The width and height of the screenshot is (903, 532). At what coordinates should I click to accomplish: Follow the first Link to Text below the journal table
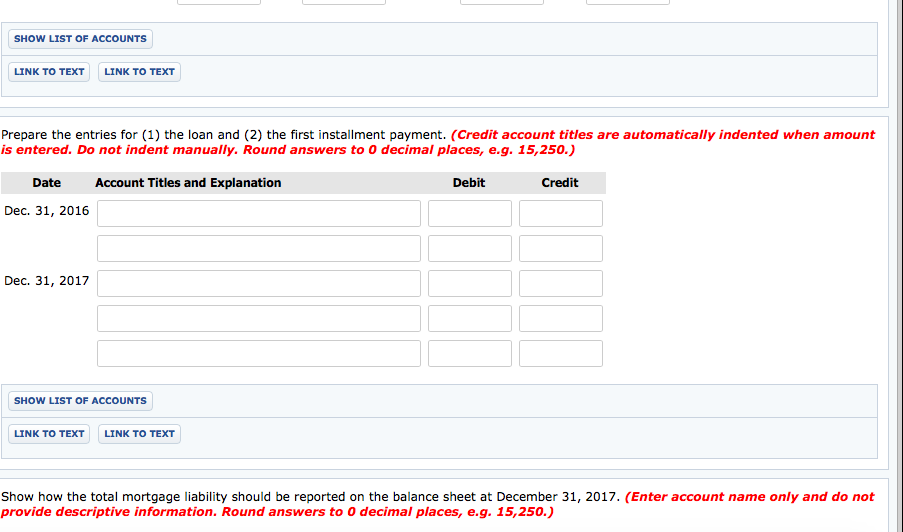click(49, 434)
